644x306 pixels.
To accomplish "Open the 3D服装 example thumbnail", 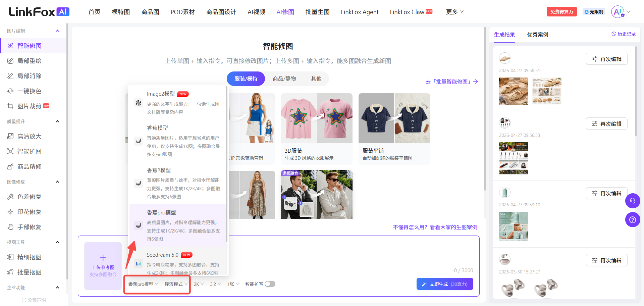I will click(x=317, y=118).
